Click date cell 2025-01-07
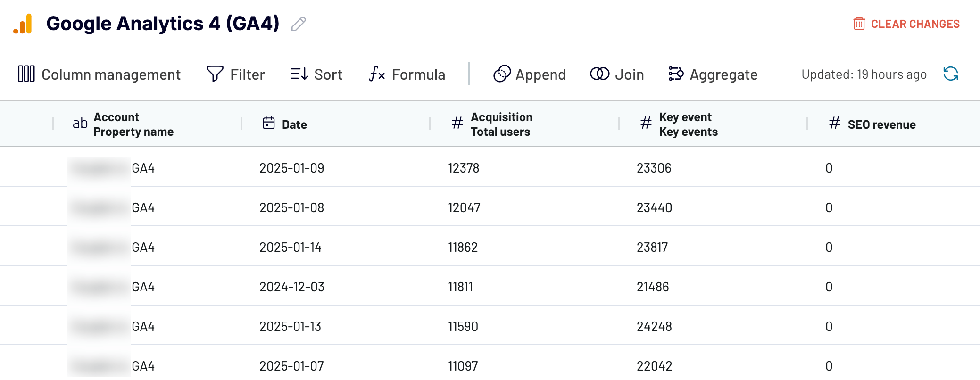 pos(291,366)
